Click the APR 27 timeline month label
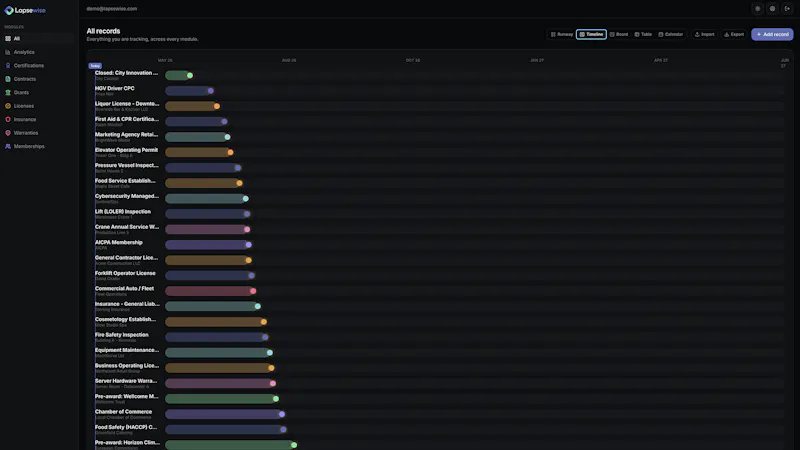Viewport: 800px width, 450px height. tap(661, 60)
